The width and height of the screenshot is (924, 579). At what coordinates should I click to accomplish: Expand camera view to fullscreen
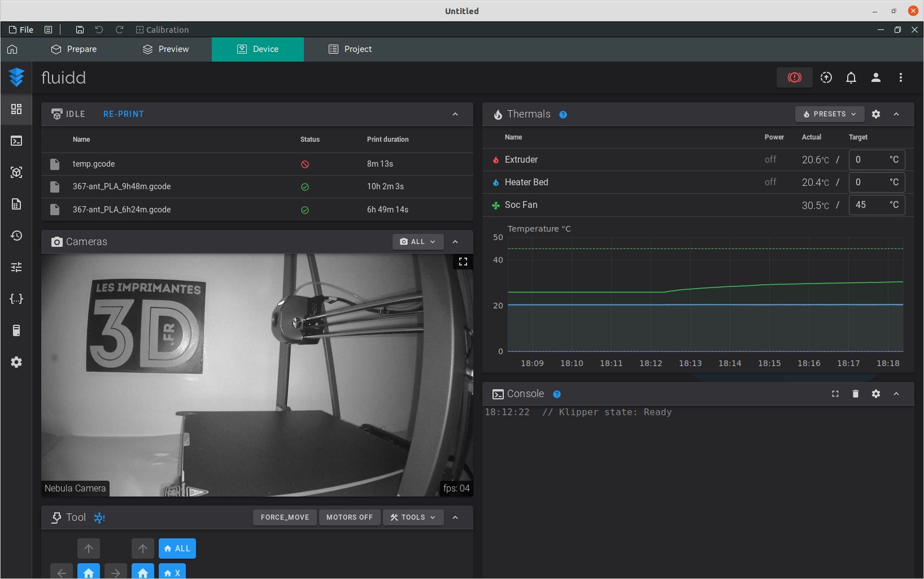[x=463, y=262]
